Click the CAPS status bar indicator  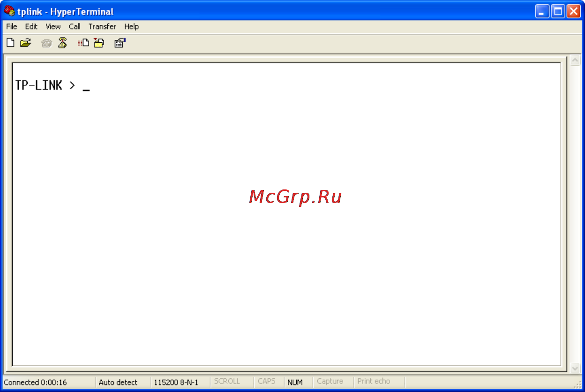point(267,382)
